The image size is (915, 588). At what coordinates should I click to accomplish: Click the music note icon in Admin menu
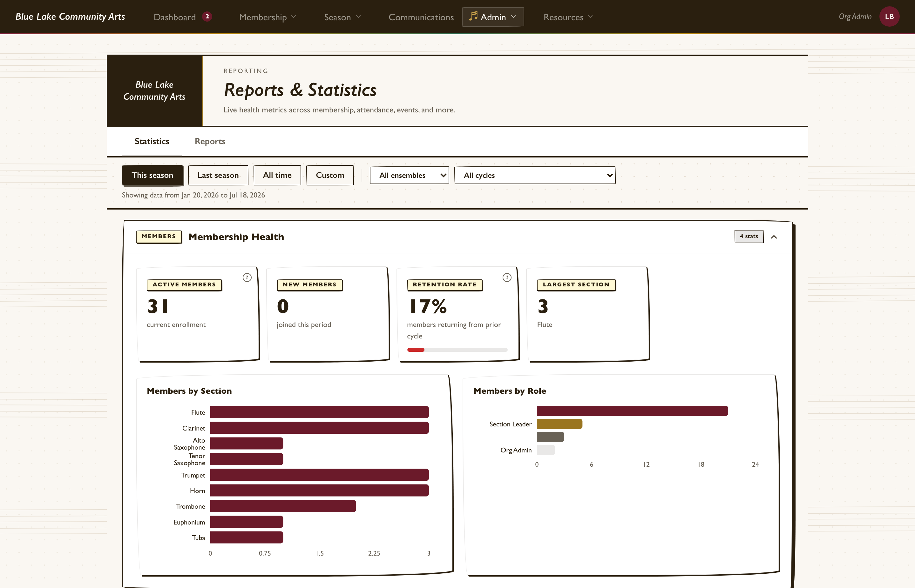[473, 17]
